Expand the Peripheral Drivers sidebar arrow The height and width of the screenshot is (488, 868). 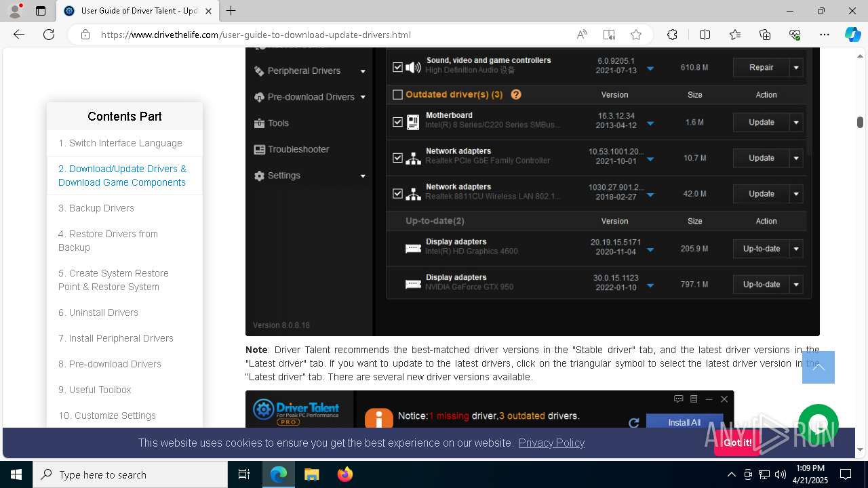coord(363,71)
